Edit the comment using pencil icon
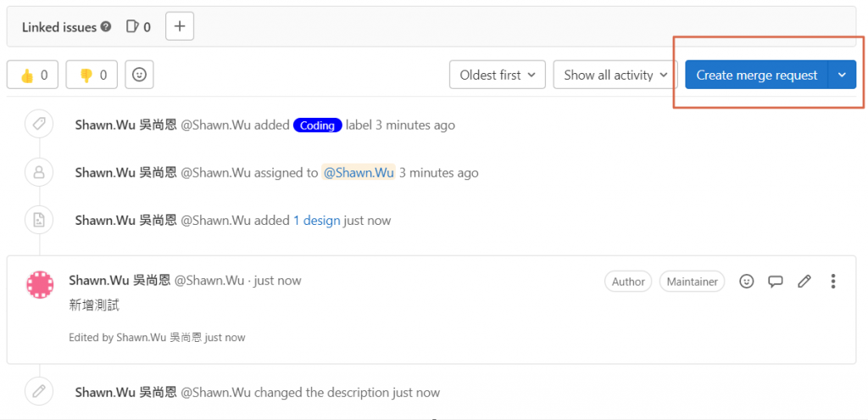The image size is (868, 420). pos(804,282)
